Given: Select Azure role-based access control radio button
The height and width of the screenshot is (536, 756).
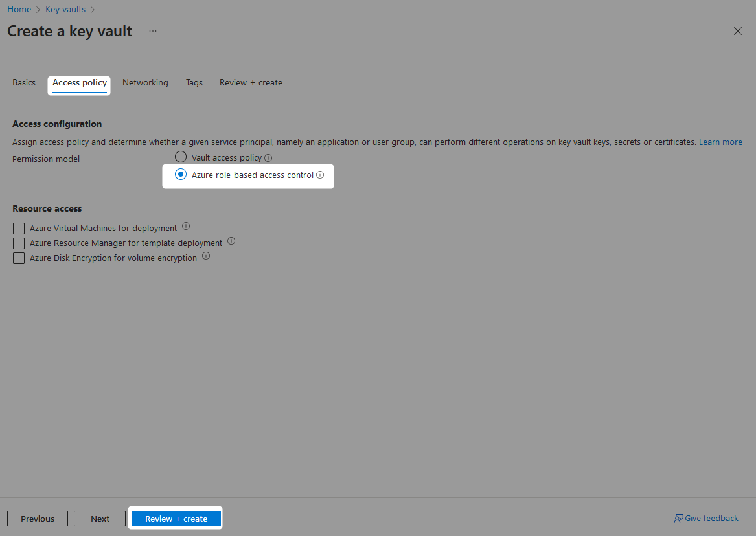Looking at the screenshot, I should pos(181,174).
